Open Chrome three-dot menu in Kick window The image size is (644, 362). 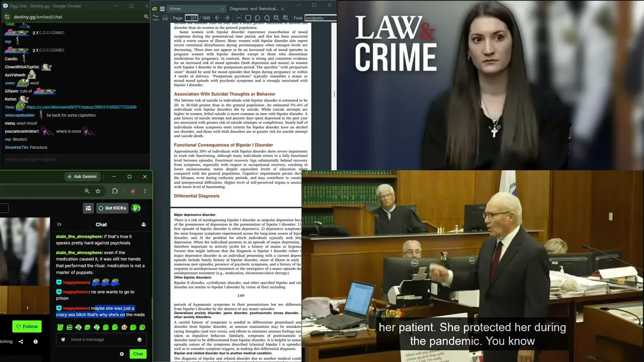point(145,191)
